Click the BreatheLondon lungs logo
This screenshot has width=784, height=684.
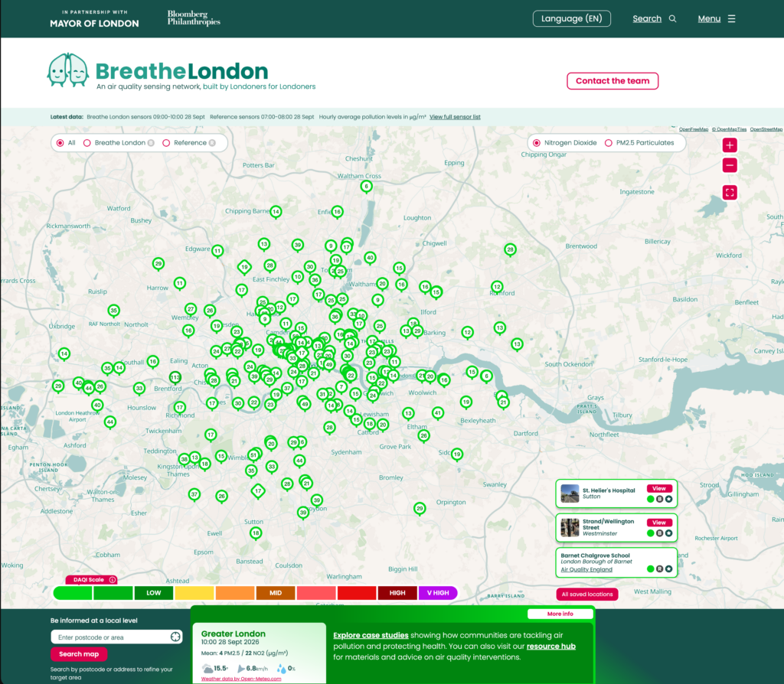coord(68,70)
